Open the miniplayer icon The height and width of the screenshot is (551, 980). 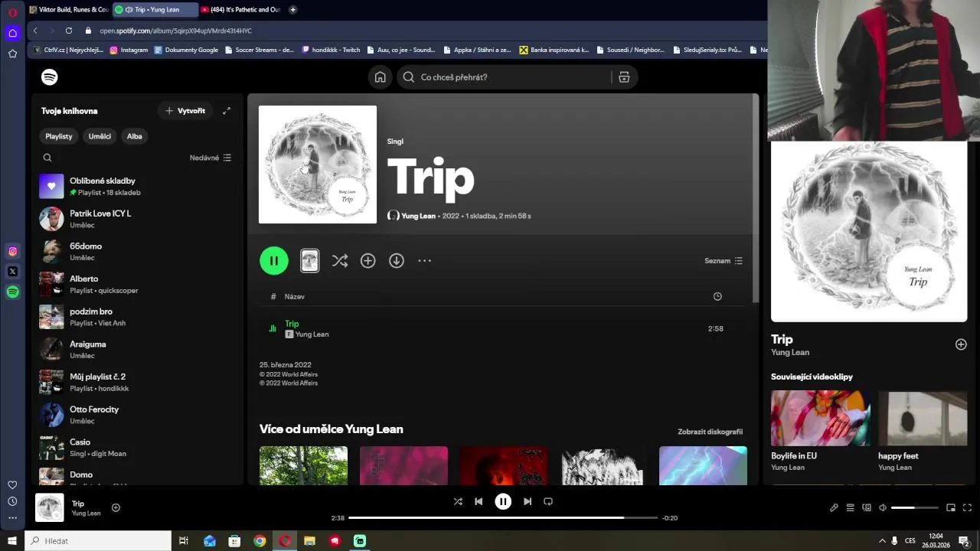[951, 507]
